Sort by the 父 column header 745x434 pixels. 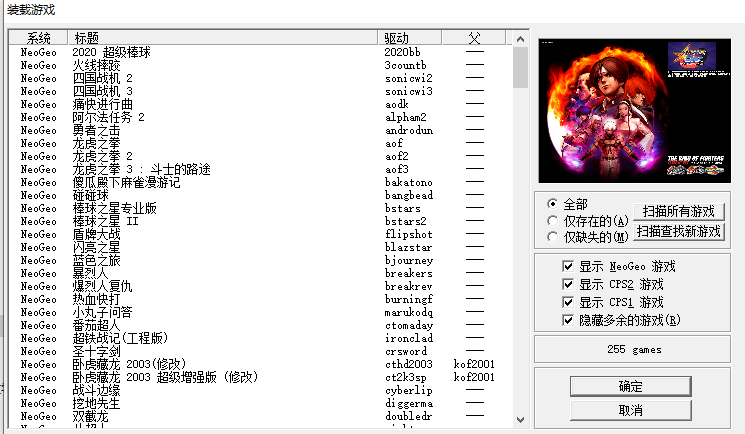point(474,38)
